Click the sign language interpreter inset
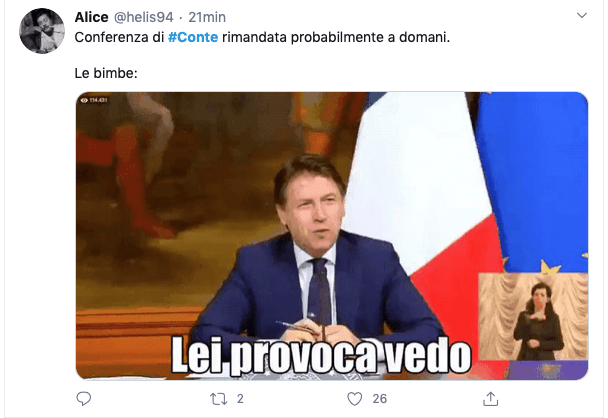Viewport: 608px width, 418px height. [533, 316]
